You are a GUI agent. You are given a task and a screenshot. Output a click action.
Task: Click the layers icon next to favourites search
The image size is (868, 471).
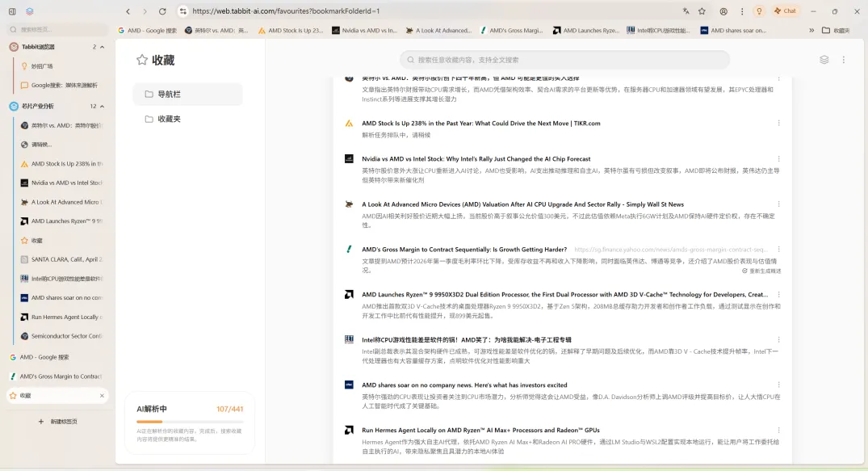[824, 60]
